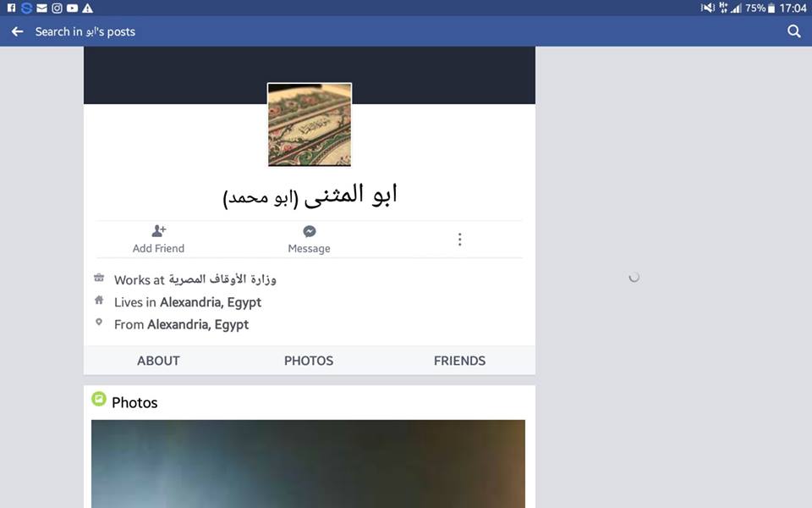Click the Search in posts field
This screenshot has width=812, height=508.
point(85,31)
